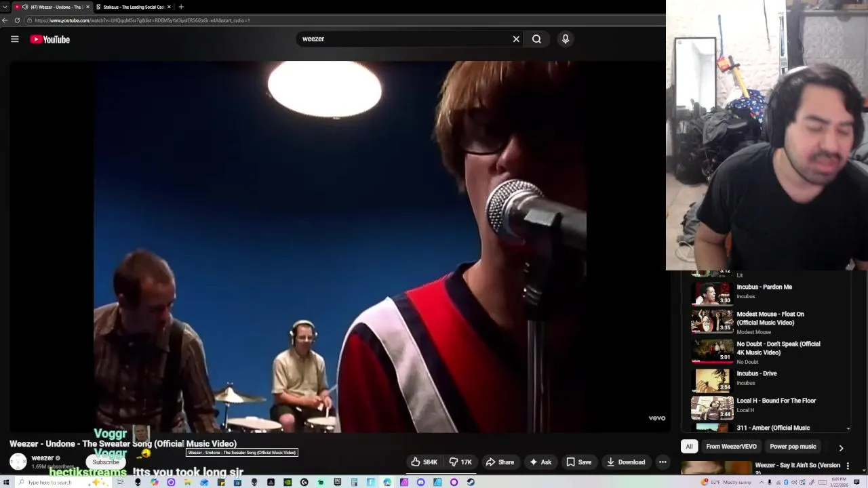Open Discord from the taskbar
The width and height of the screenshot is (868, 488).
(x=420, y=482)
